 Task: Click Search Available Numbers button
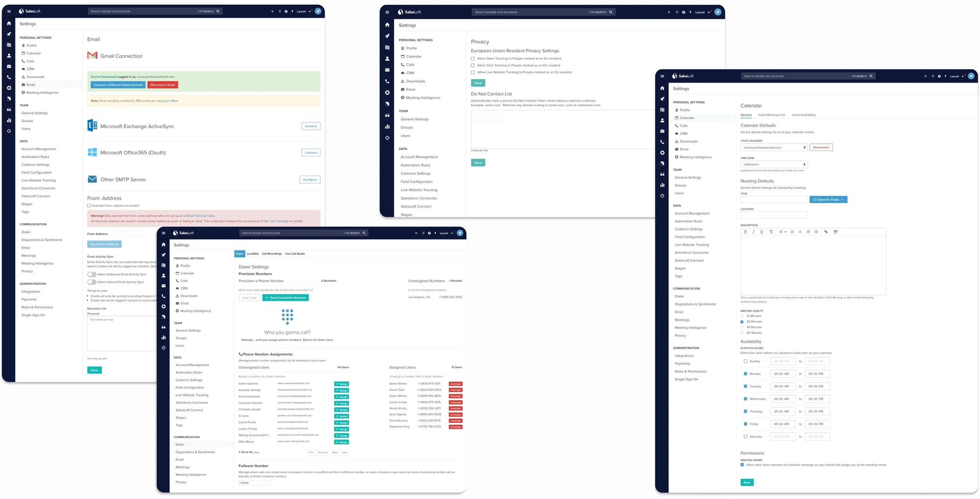285,298
